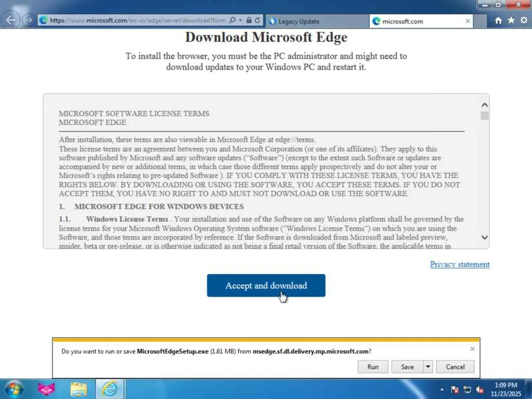Screen dimensions: 532x399
Task: Click the Internet Explorer taskbar icon
Action: (x=110, y=389)
